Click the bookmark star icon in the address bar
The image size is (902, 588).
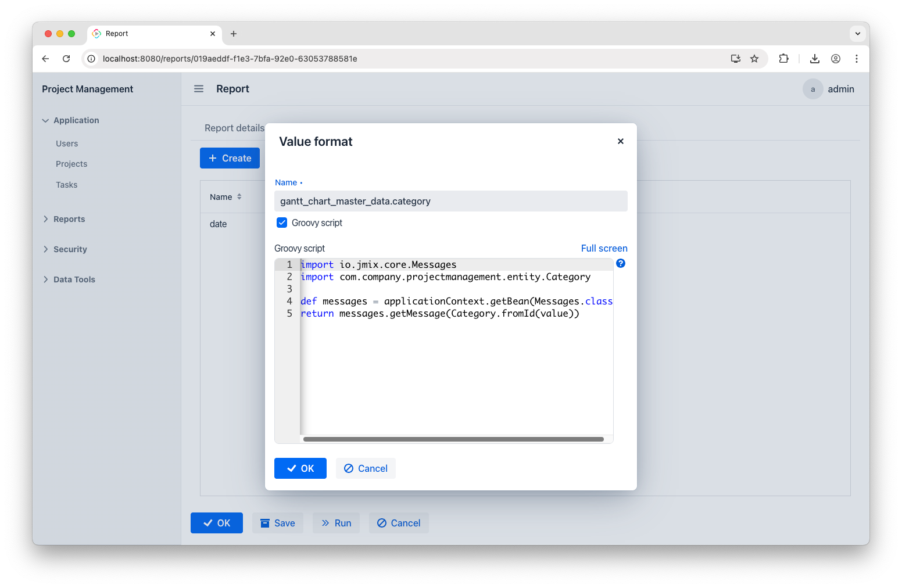point(754,59)
